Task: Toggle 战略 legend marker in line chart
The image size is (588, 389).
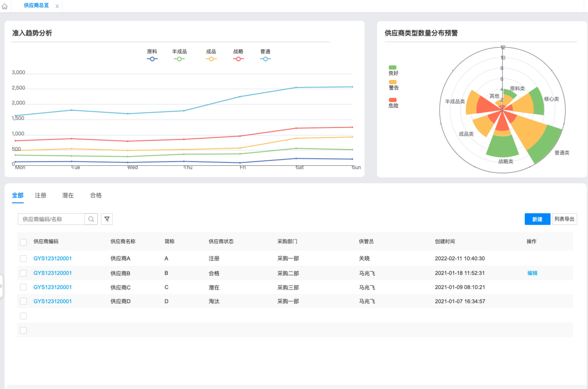Action: tap(238, 59)
